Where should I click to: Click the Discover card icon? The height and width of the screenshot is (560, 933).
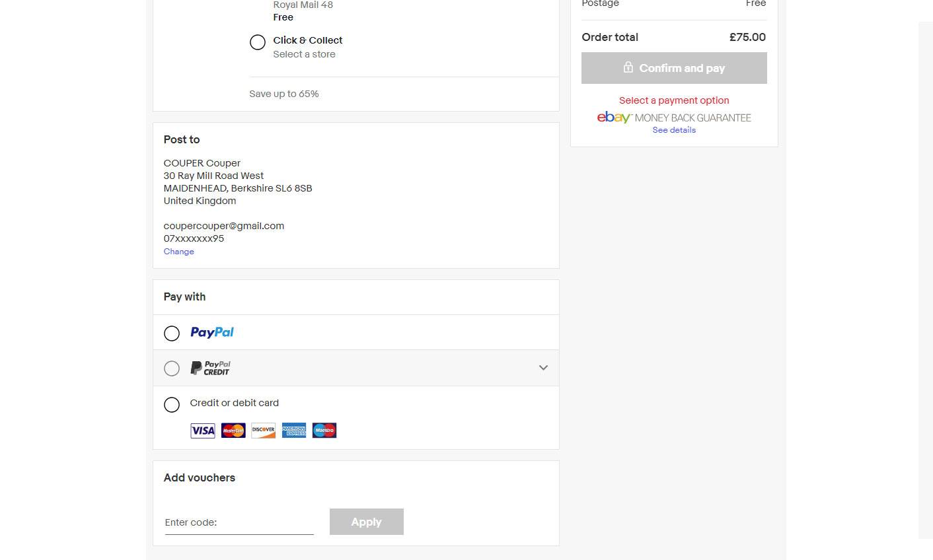pos(263,430)
